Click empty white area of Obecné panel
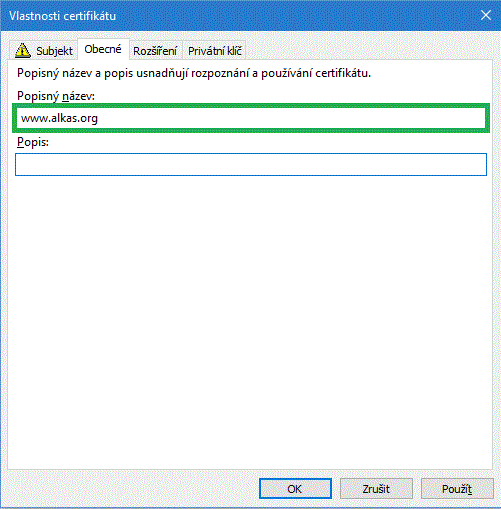This screenshot has height=509, width=501. 250,317
